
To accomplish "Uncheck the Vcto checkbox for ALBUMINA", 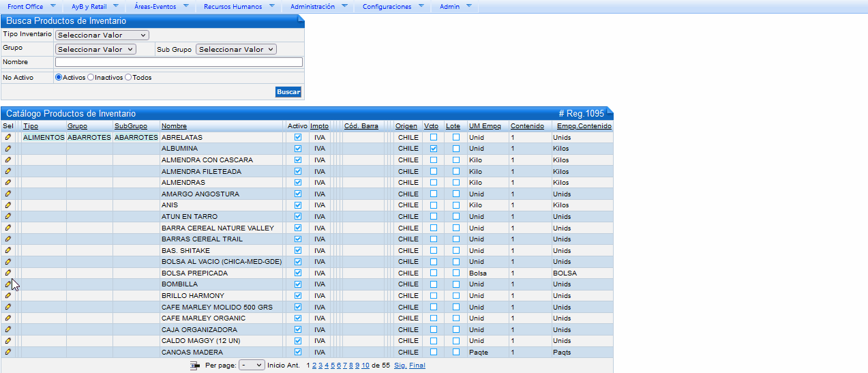I will point(434,149).
